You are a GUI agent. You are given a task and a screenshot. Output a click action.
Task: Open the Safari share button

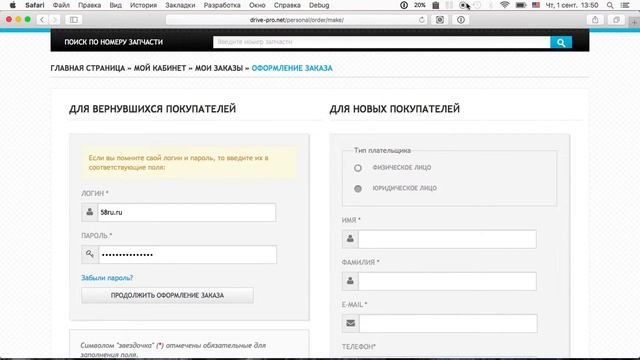[595, 20]
